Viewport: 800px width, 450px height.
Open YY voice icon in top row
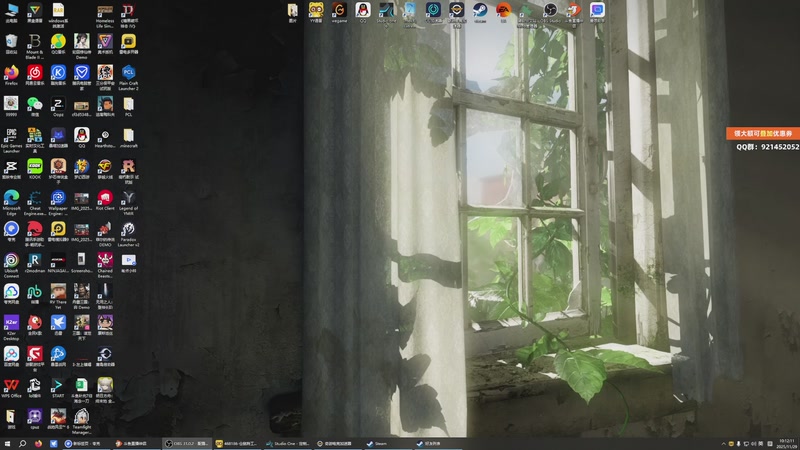tap(316, 12)
